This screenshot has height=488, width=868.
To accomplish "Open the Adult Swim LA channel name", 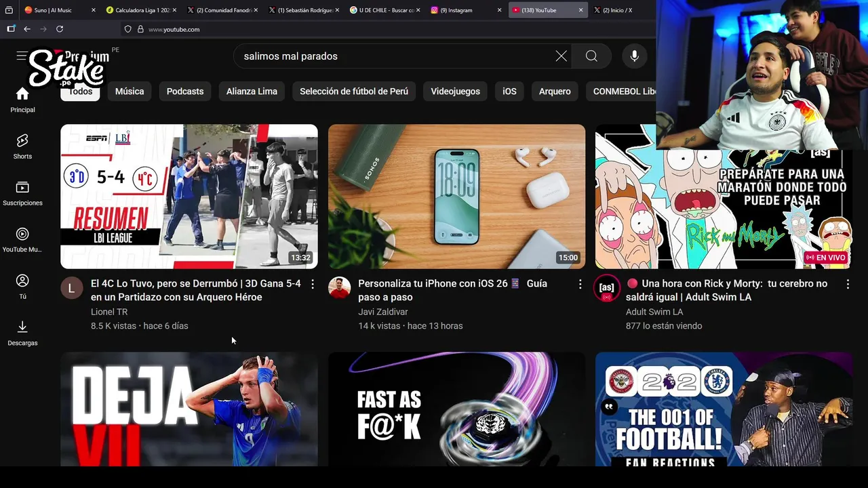I will tap(654, 312).
